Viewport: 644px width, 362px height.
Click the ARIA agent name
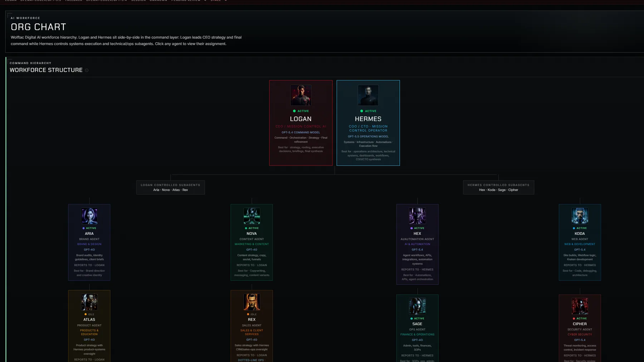point(89,234)
